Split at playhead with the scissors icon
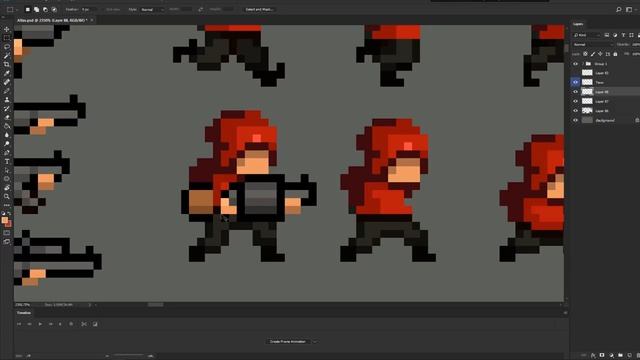640x360 pixels. click(84, 324)
